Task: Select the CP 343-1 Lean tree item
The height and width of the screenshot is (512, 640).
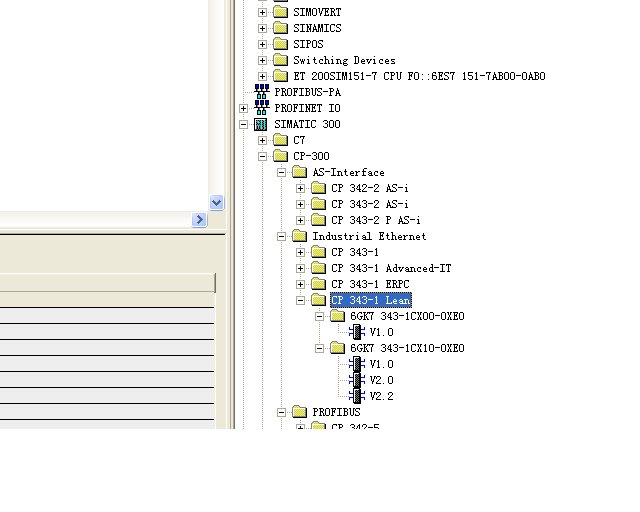Action: pos(371,301)
